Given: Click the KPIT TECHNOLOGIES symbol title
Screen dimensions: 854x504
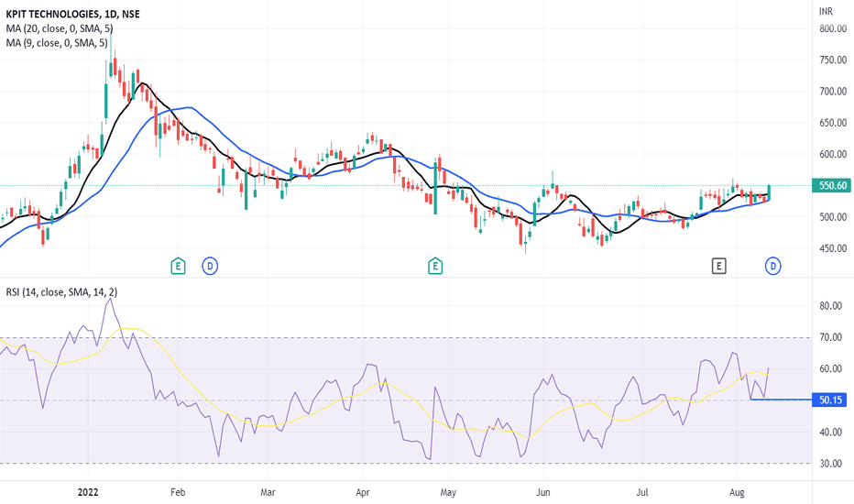Looking at the screenshot, I should 73,14.
